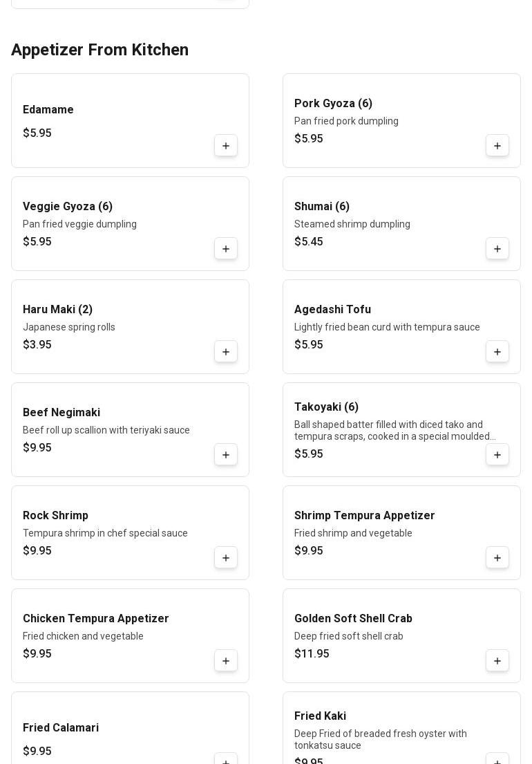Add Chicken Tempura Appetizer to cart
Image resolution: width=532 pixels, height=764 pixels.
pyautogui.click(x=226, y=661)
